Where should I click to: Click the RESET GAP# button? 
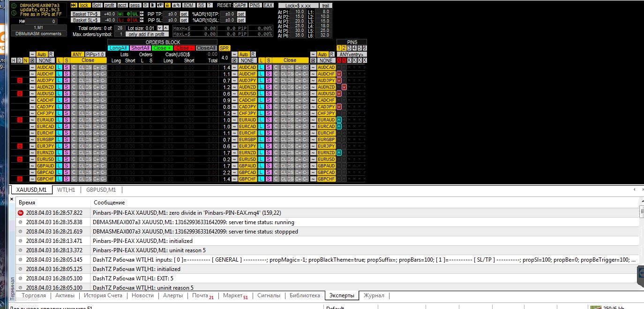point(240,5)
